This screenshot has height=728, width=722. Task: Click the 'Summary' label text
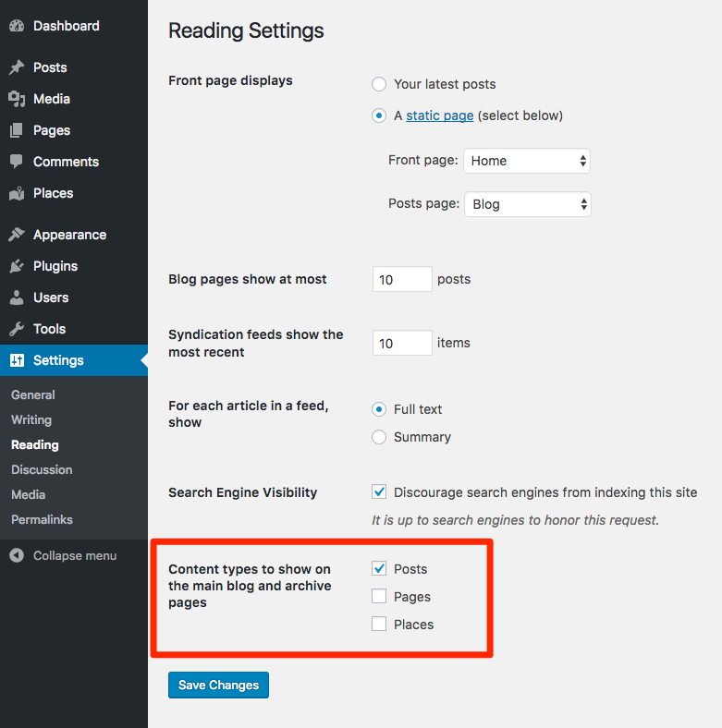coord(422,437)
